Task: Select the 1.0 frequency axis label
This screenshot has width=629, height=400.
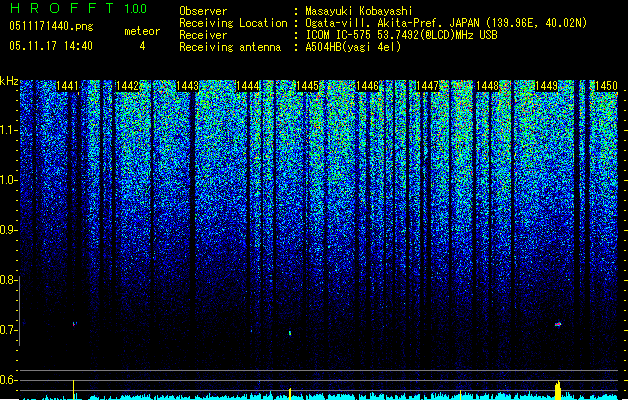Action: [8, 180]
